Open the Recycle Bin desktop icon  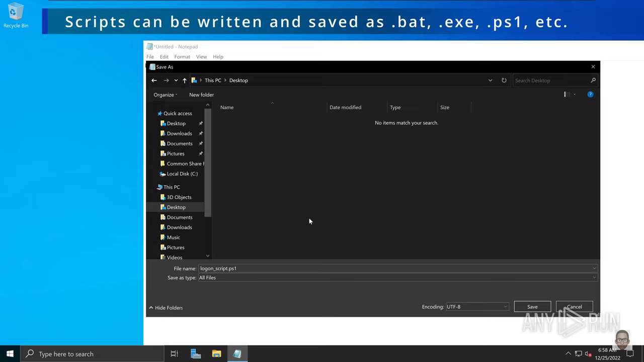(x=16, y=15)
